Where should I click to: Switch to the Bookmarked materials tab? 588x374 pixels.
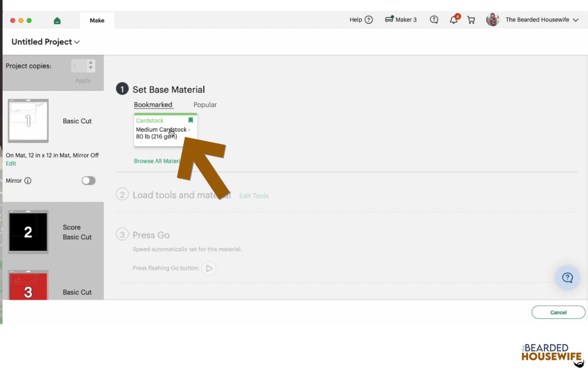pyautogui.click(x=153, y=105)
